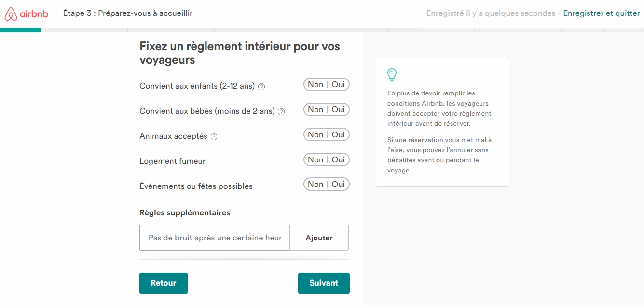Go back with the Retour button

164,283
